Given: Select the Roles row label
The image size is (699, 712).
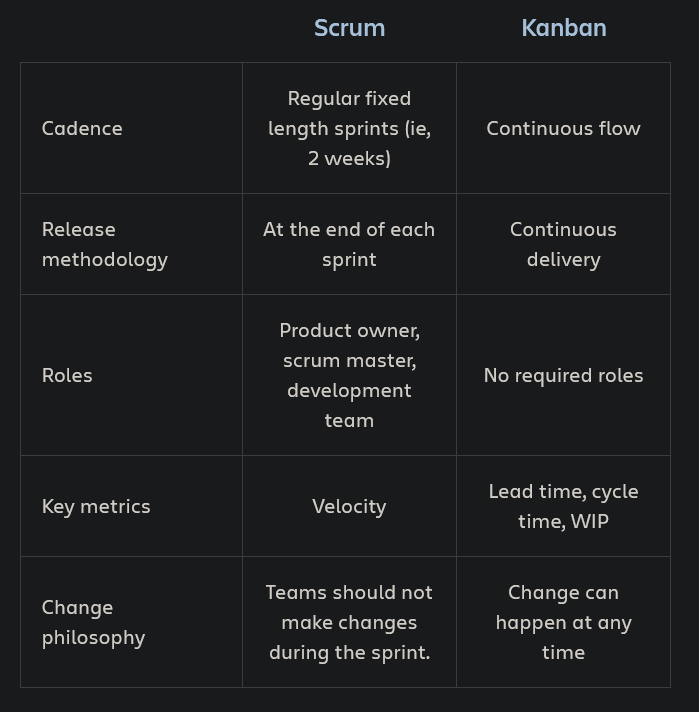Looking at the screenshot, I should 67,376.
